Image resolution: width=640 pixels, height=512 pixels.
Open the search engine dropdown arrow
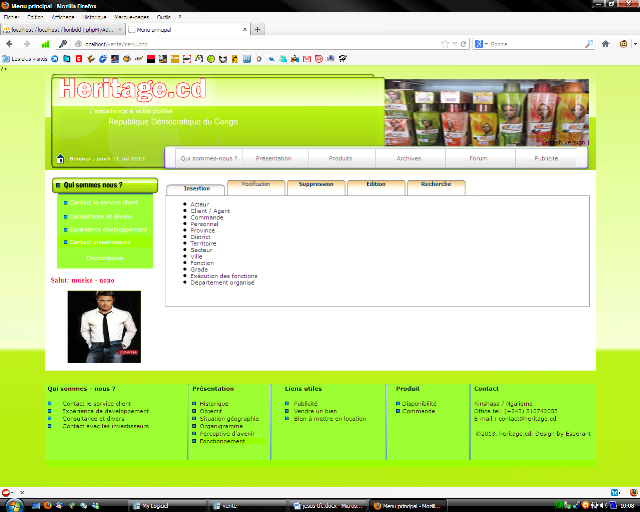click(486, 44)
